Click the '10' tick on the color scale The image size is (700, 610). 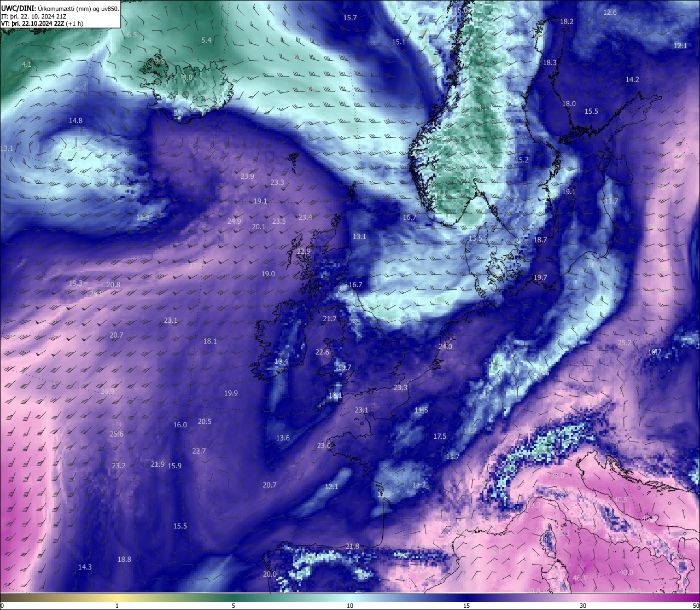click(x=350, y=606)
